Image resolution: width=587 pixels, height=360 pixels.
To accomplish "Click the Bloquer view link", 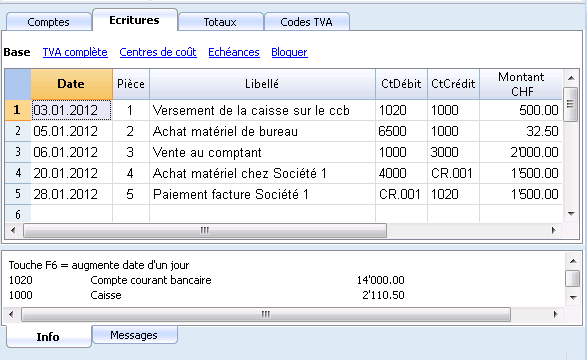I will tap(289, 52).
